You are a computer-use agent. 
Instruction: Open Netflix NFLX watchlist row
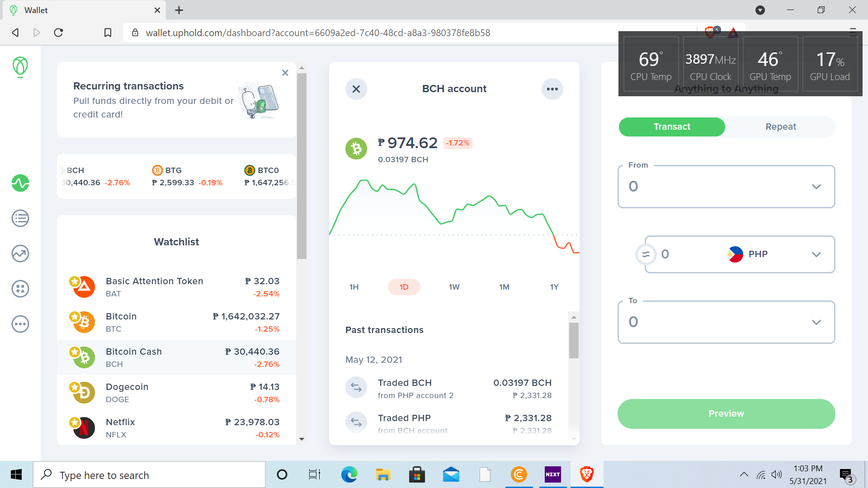click(x=176, y=428)
